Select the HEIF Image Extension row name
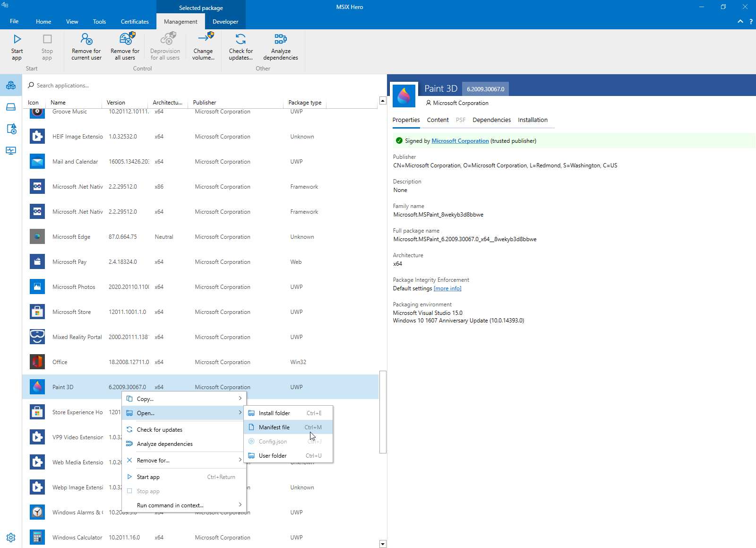 coord(77,137)
